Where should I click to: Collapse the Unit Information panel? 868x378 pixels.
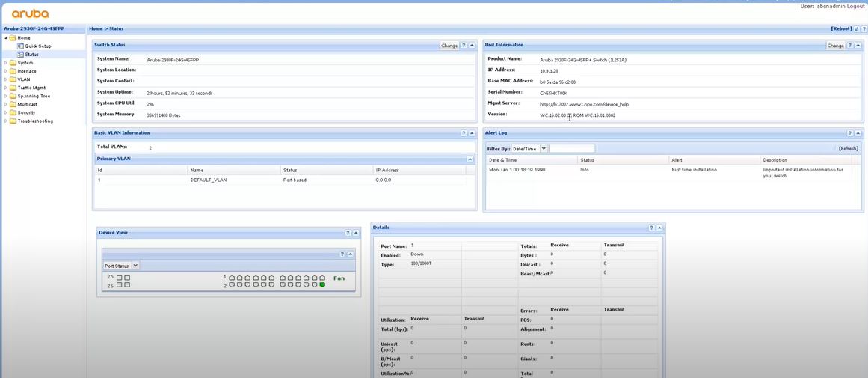point(858,46)
